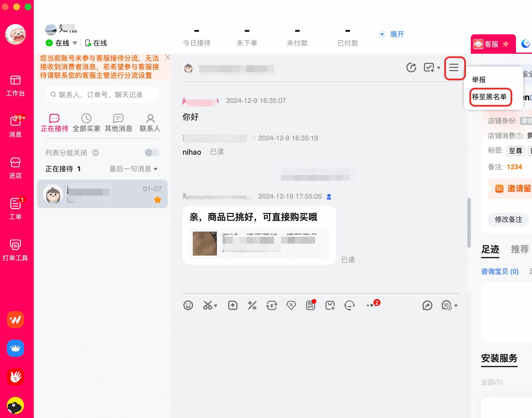Image resolution: width=532 pixels, height=418 pixels.
Task: Switch to the 全部买家 tab
Action: pyautogui.click(x=86, y=123)
